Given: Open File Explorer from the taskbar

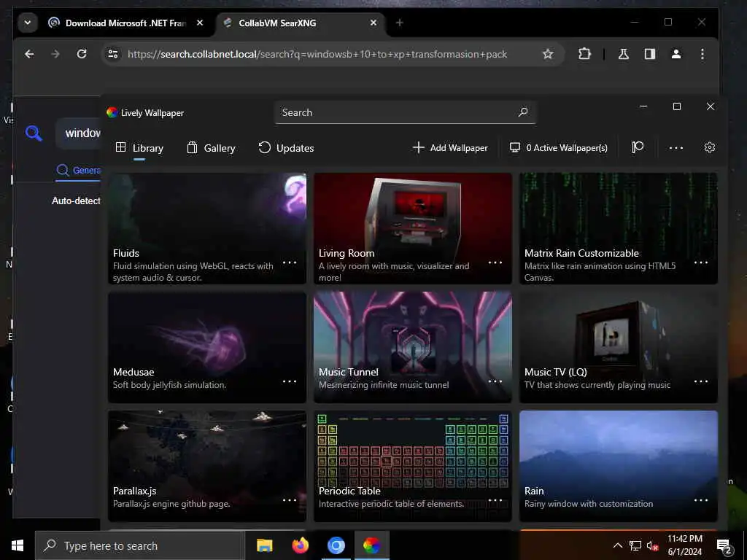Looking at the screenshot, I should (264, 545).
